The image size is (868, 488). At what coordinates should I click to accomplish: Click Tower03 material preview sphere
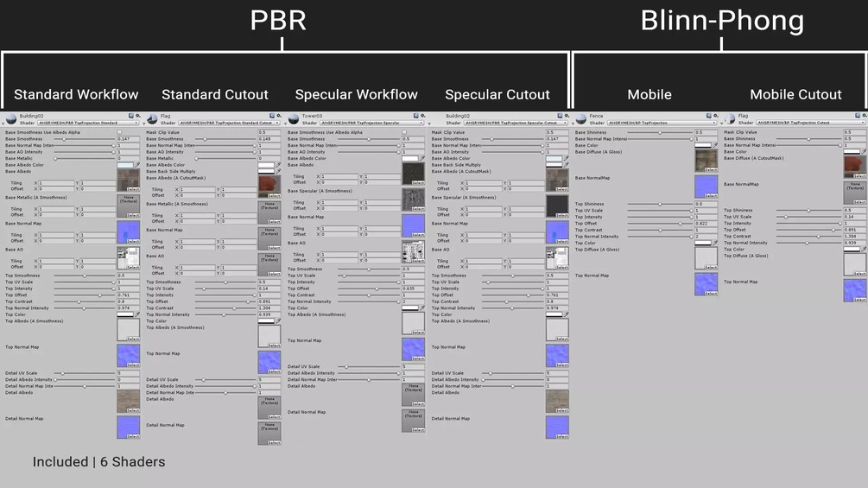point(294,119)
